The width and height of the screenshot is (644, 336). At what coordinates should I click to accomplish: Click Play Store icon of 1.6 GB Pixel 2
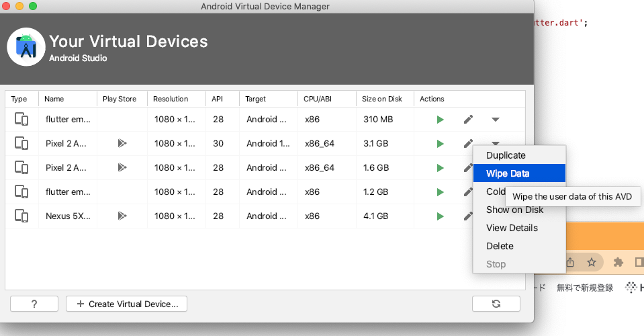[x=122, y=167]
